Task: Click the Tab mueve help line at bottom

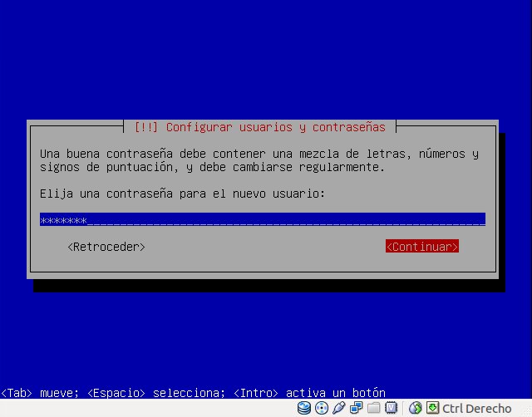Action: [193, 393]
